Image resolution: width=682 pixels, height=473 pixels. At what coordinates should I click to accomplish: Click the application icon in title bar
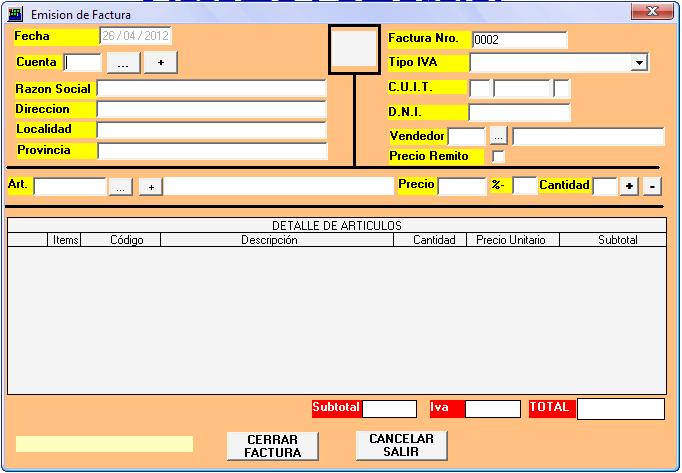[15, 15]
